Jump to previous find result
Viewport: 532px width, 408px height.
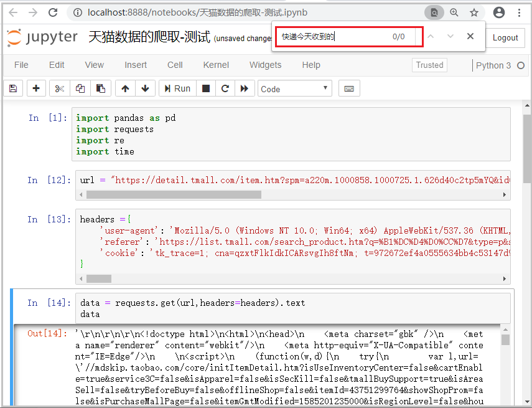click(x=430, y=36)
